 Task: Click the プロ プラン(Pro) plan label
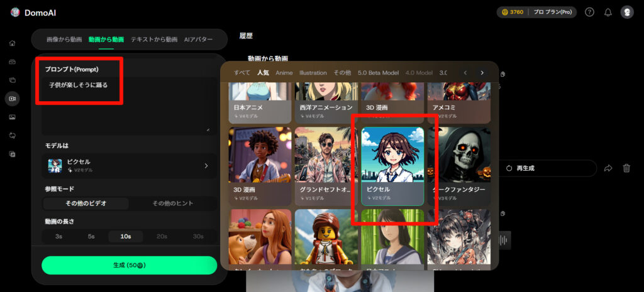point(552,13)
